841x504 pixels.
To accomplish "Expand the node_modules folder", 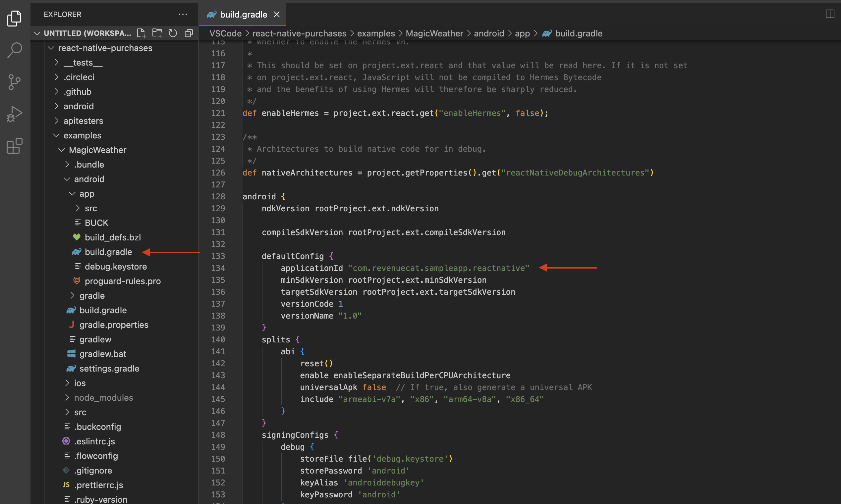I will [x=103, y=397].
